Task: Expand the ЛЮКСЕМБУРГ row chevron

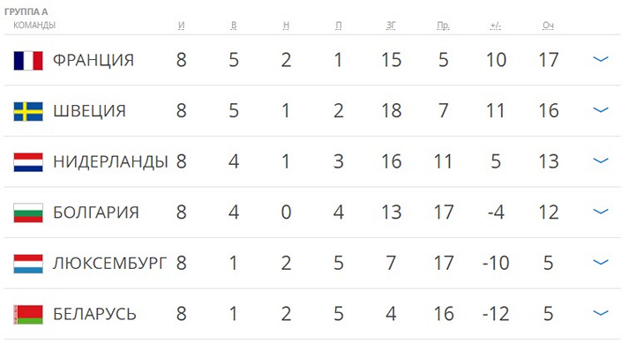Action: 601,263
